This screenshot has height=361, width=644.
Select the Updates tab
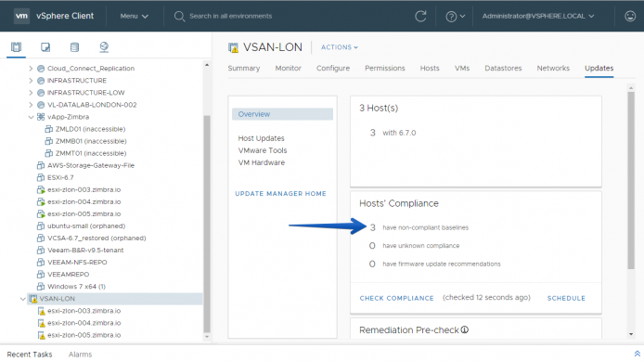point(599,68)
